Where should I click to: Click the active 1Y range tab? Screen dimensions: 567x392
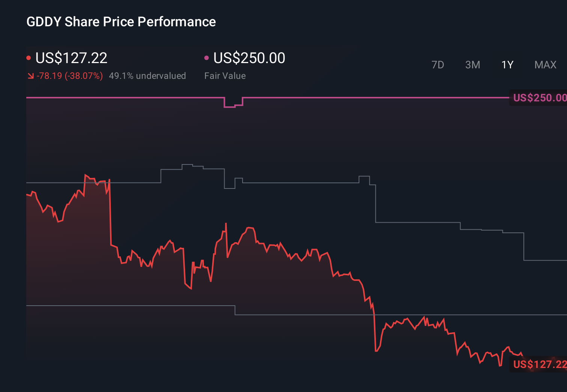507,65
